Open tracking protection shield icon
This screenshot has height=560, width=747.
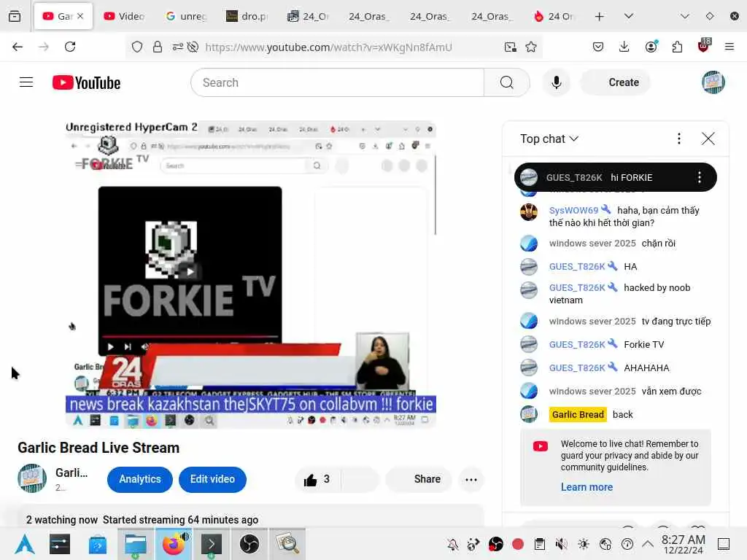(x=137, y=47)
